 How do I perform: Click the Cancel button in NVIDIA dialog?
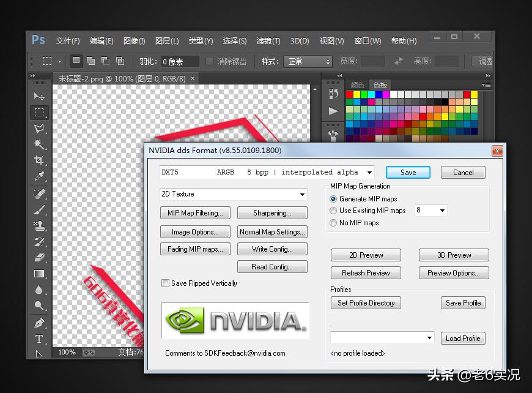click(463, 172)
